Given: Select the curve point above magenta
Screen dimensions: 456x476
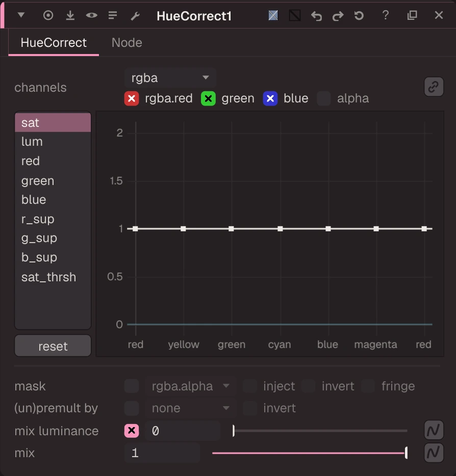Looking at the screenshot, I should 376,229.
